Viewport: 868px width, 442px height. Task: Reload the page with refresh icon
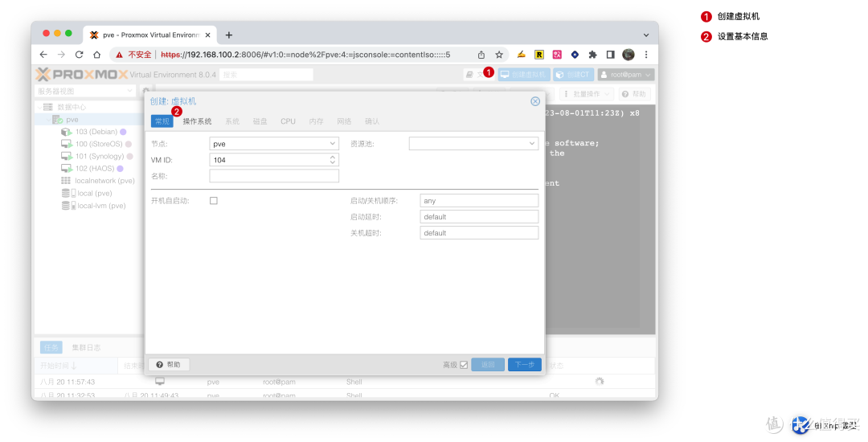pos(79,54)
